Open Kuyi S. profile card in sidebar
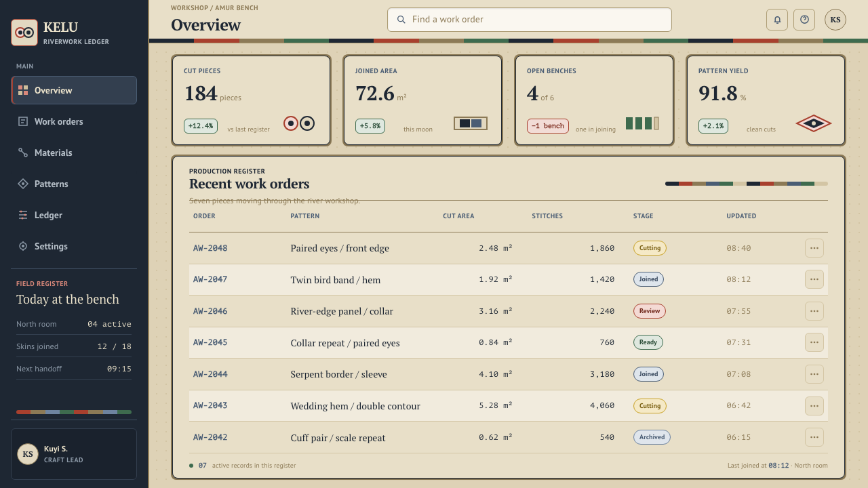The height and width of the screenshot is (488, 868). 74,454
